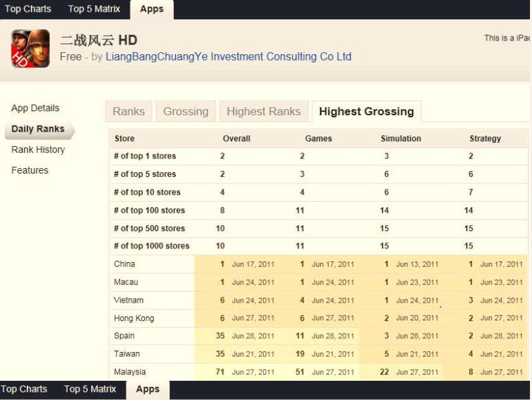Open Features in sidebar
This screenshot has height=400, width=532.
(30, 170)
